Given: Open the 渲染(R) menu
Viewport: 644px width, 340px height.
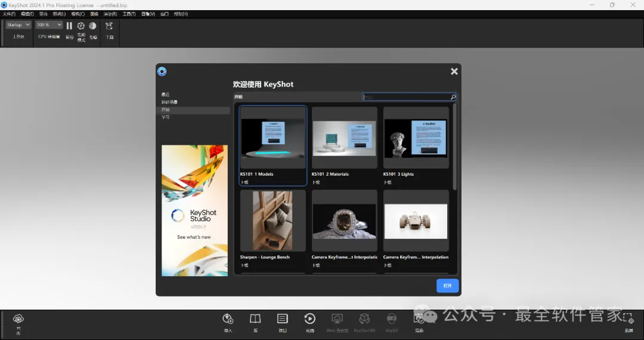Looking at the screenshot, I should point(110,14).
